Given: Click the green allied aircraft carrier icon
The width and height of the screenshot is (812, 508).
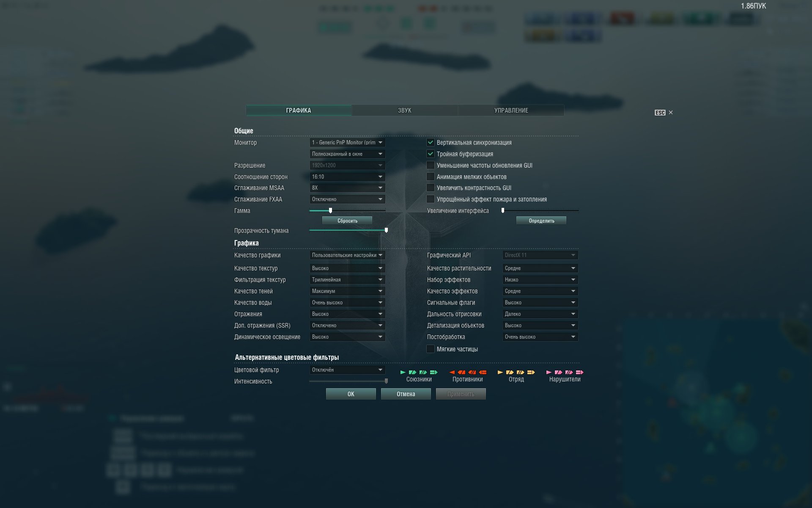Looking at the screenshot, I should pos(433,373).
